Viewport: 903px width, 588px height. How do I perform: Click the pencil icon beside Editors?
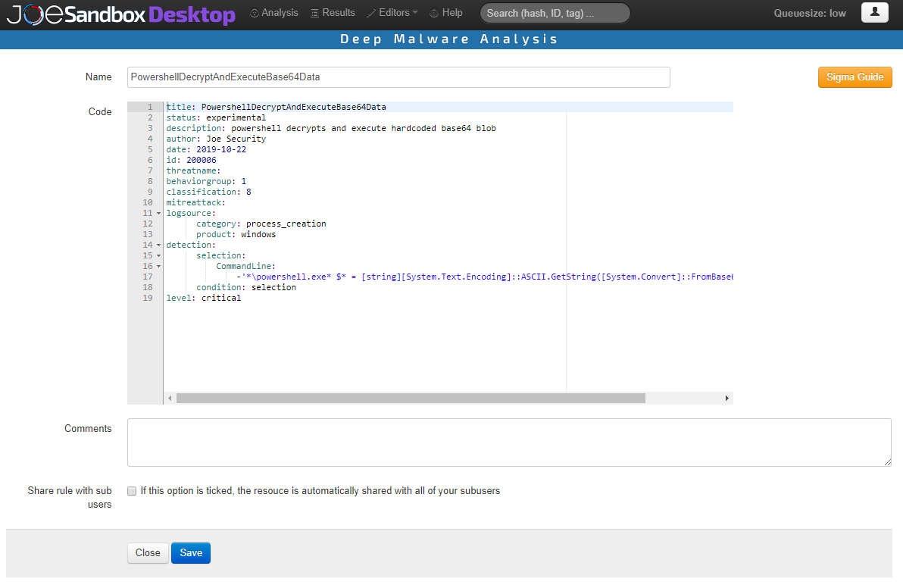372,12
